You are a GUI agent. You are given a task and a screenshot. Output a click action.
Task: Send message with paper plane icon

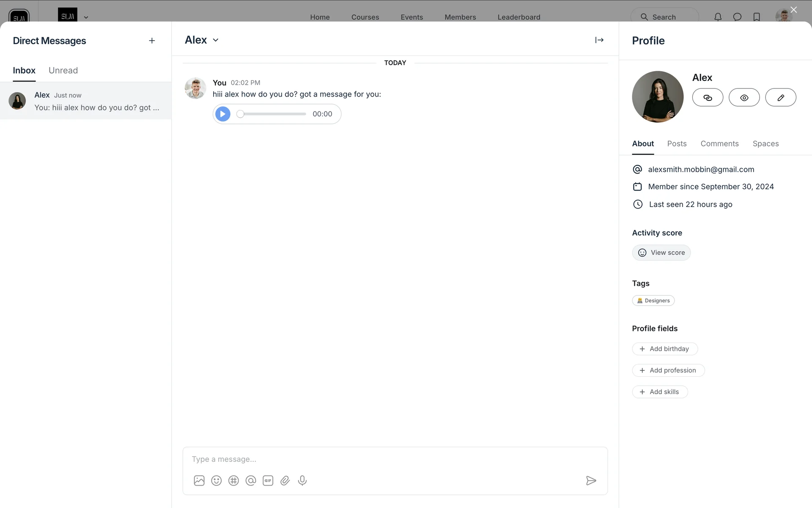591,480
